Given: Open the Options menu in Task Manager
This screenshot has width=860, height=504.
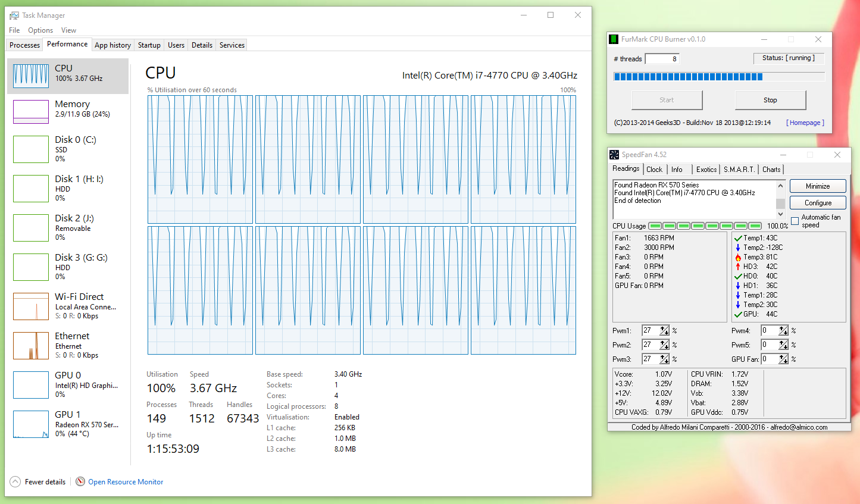Looking at the screenshot, I should [40, 30].
